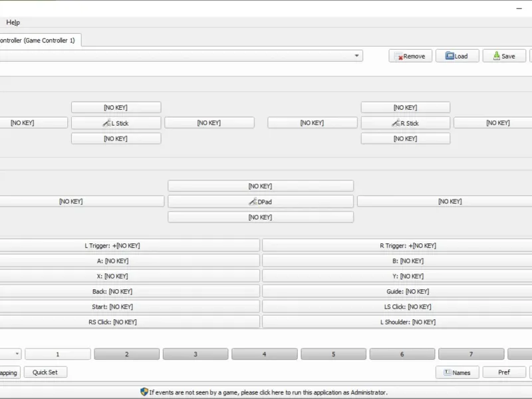Click the B: [NO KEY] button
This screenshot has height=399, width=532.
pyautogui.click(x=397, y=261)
